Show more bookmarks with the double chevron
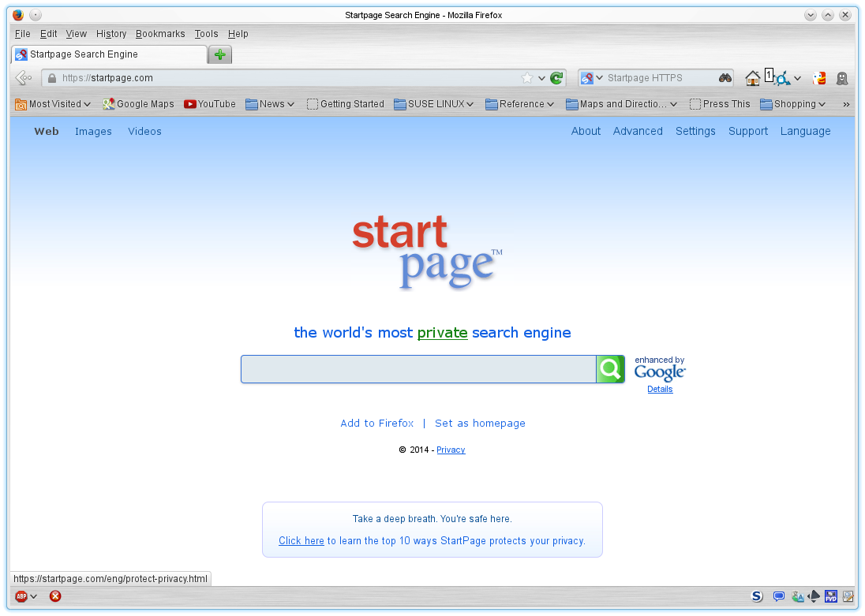The height and width of the screenshot is (616, 865). (846, 104)
